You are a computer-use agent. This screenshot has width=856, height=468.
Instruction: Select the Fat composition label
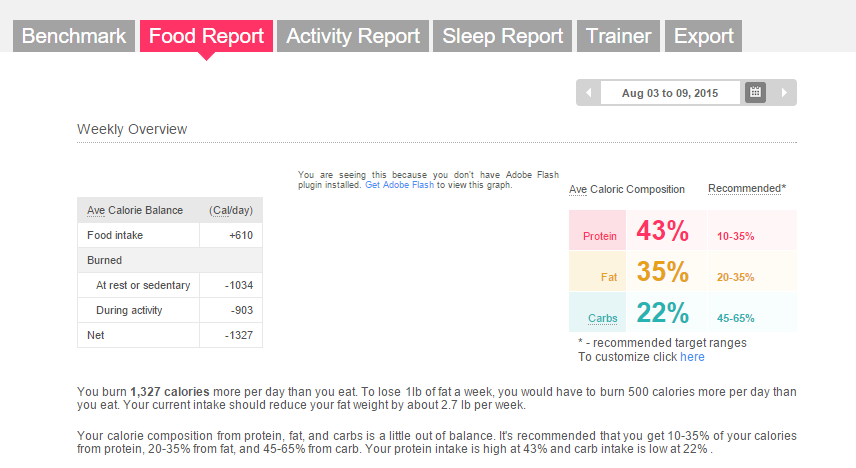point(607,277)
